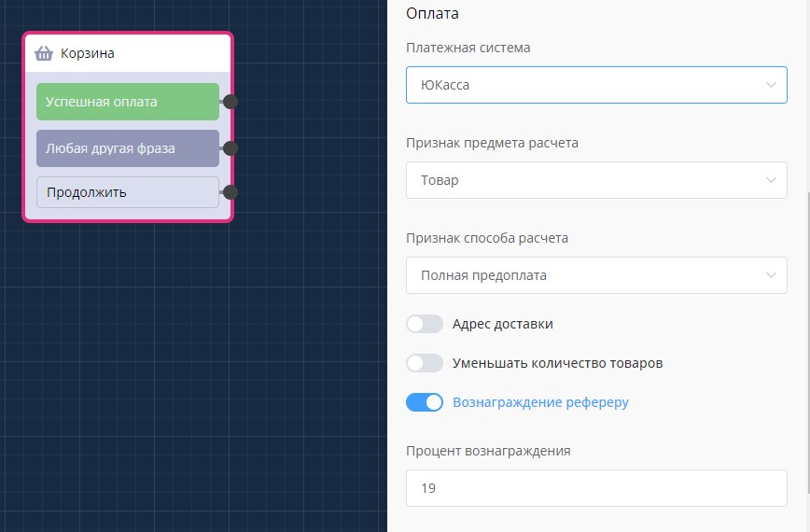Click the connector dot beside Успешная оплата
Viewport: 810px width, 532px height.
point(230,102)
